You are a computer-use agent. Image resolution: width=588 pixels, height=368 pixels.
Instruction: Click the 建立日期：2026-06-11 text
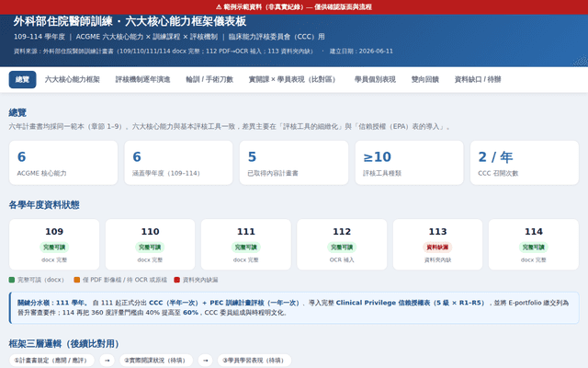pyautogui.click(x=361, y=52)
